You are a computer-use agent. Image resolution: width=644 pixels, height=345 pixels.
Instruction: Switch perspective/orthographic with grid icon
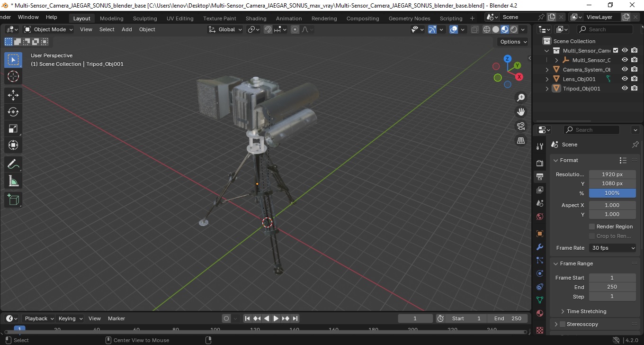point(521,140)
